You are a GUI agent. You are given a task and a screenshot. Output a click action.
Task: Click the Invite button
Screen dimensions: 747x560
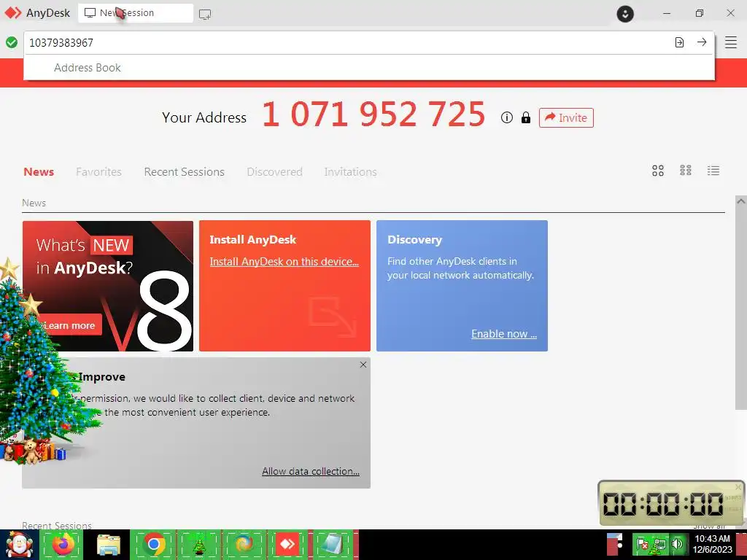566,117
